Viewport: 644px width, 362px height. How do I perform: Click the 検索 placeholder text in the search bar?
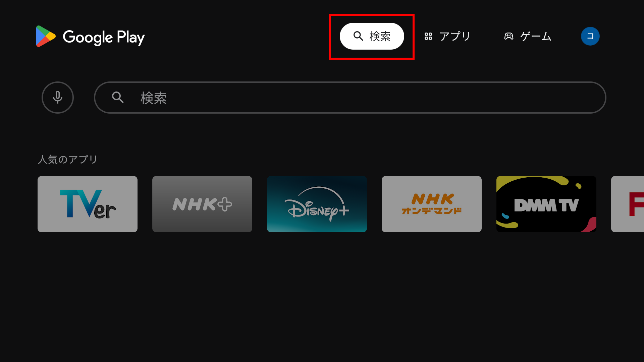[154, 98]
